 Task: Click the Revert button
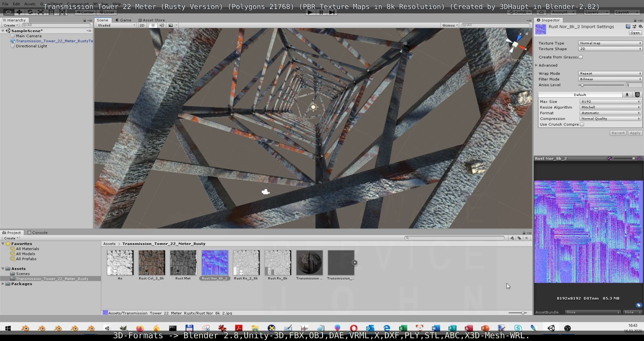coord(618,133)
